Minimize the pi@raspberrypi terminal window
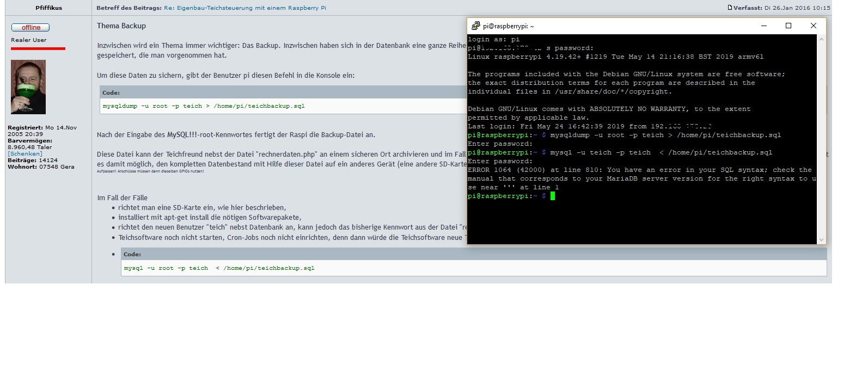 click(763, 26)
